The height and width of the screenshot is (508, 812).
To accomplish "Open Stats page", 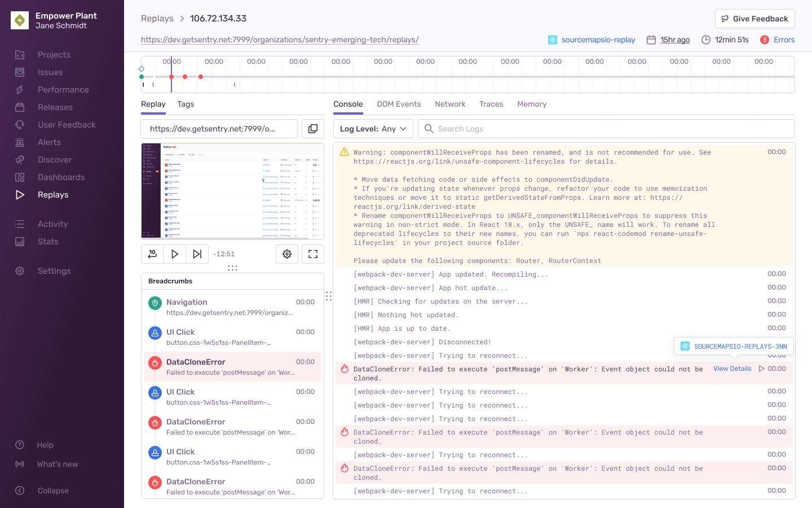I will [x=48, y=242].
